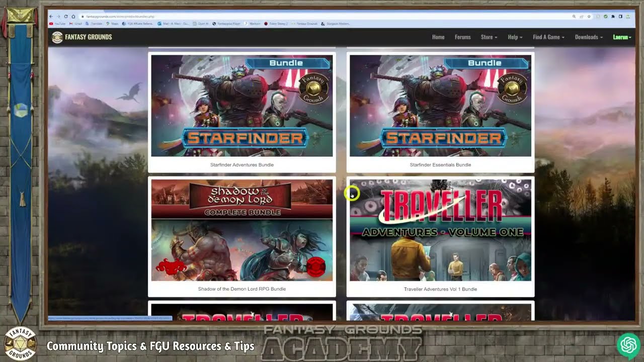644x362 pixels.
Task: Click the share page icon
Action: click(582, 17)
